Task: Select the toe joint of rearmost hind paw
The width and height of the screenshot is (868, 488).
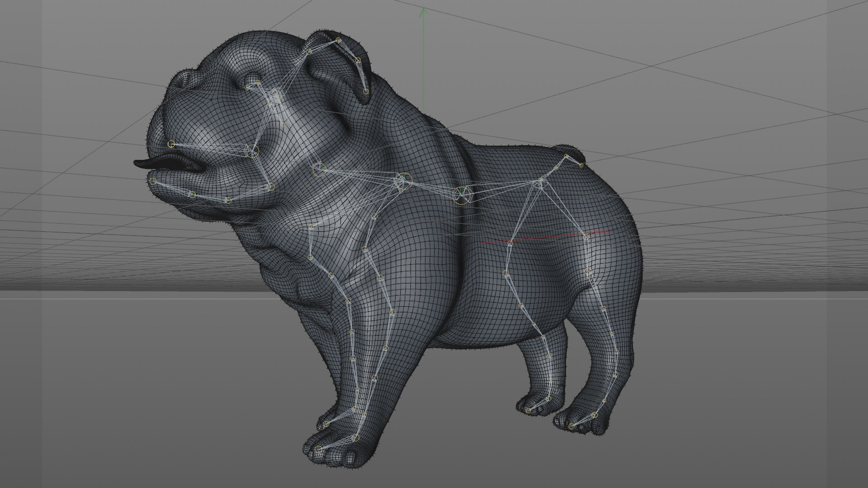Action: point(571,426)
